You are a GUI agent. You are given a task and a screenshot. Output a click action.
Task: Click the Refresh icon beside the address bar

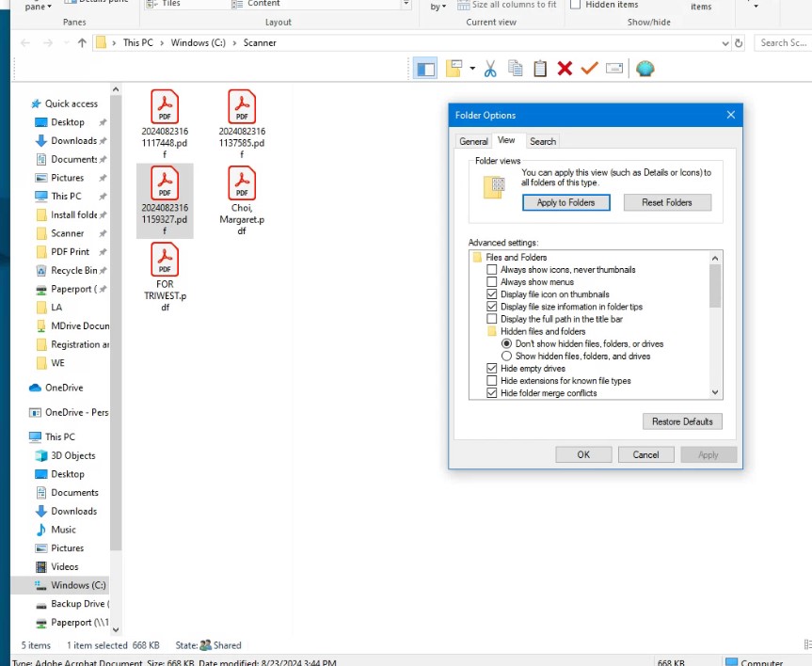[x=739, y=43]
